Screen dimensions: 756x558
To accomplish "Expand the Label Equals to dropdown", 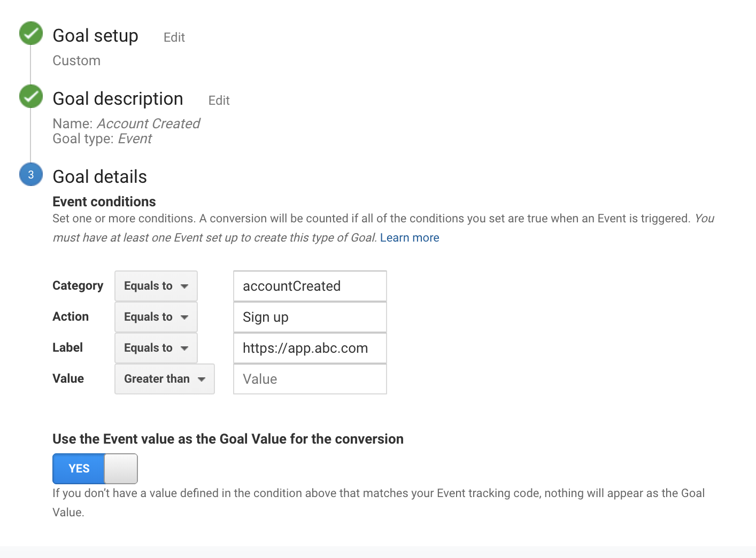I will tap(156, 348).
